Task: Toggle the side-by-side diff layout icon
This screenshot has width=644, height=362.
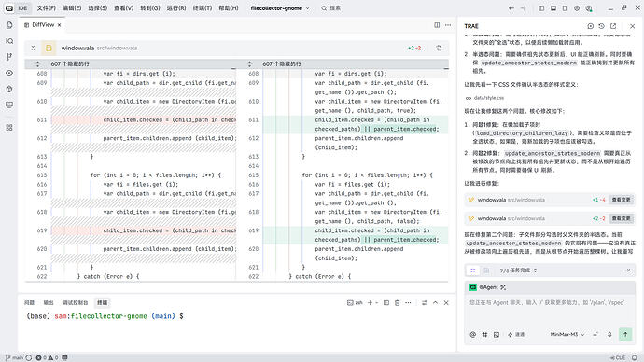Action: 437,25
